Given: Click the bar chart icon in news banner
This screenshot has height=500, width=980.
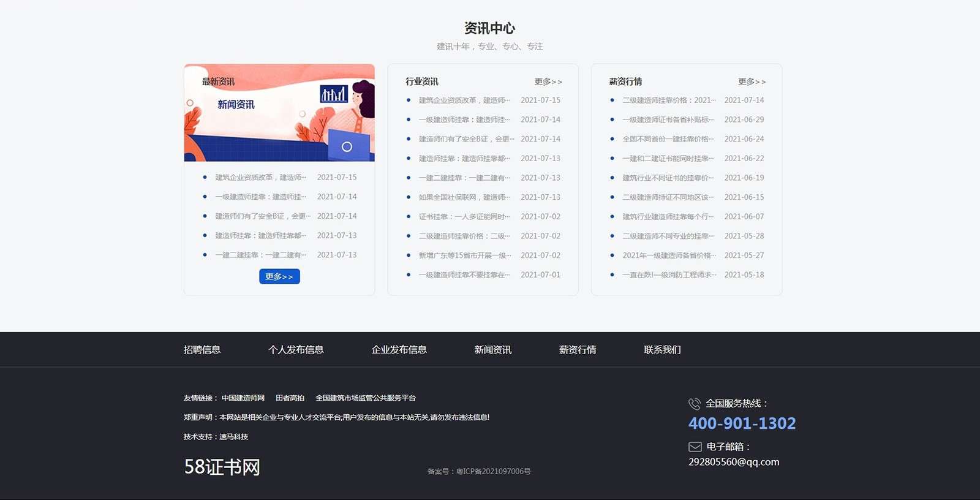Looking at the screenshot, I should (x=334, y=94).
